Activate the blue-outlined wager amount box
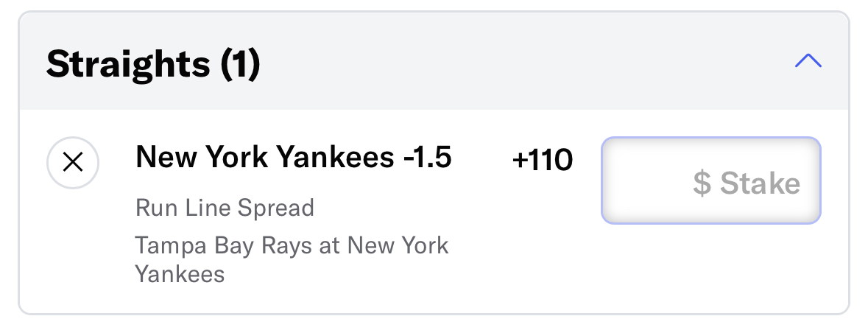The height and width of the screenshot is (330, 868). pyautogui.click(x=710, y=180)
